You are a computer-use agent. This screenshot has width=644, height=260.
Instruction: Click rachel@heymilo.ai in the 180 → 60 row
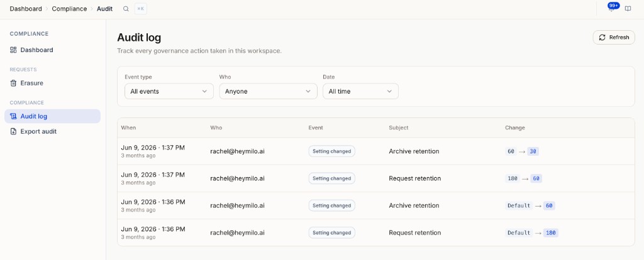pyautogui.click(x=237, y=178)
